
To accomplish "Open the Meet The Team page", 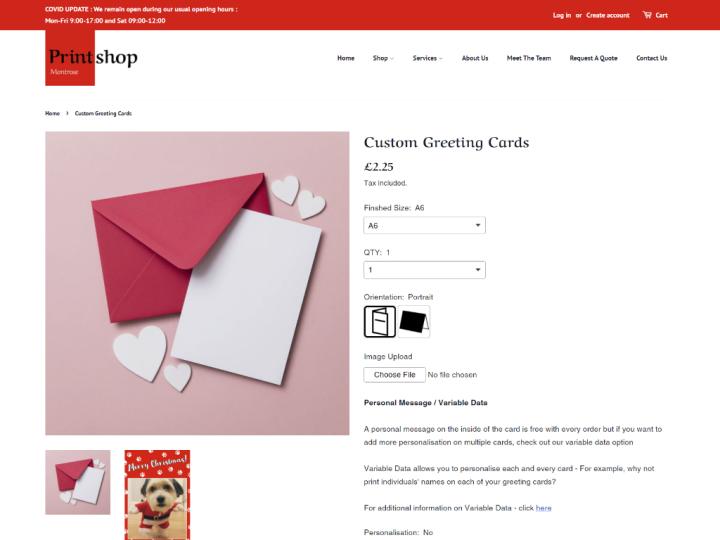I will tap(529, 58).
